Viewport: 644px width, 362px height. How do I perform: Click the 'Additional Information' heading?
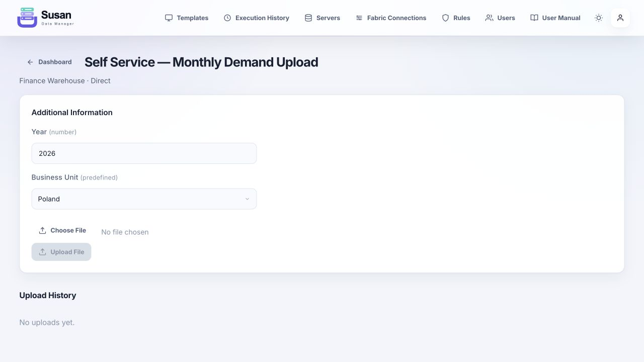(x=72, y=112)
